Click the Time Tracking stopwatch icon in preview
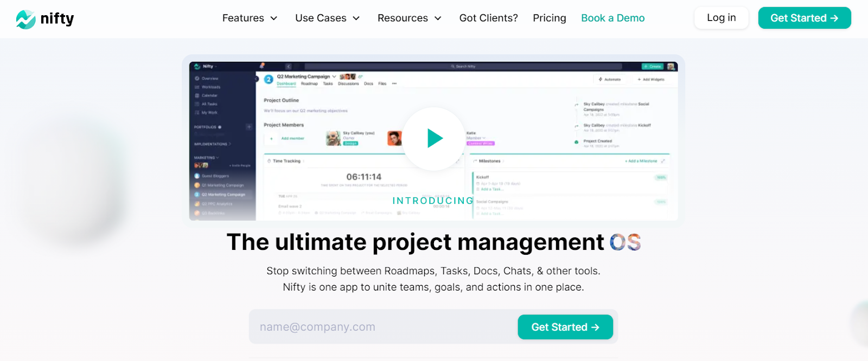The image size is (868, 361). tap(269, 161)
